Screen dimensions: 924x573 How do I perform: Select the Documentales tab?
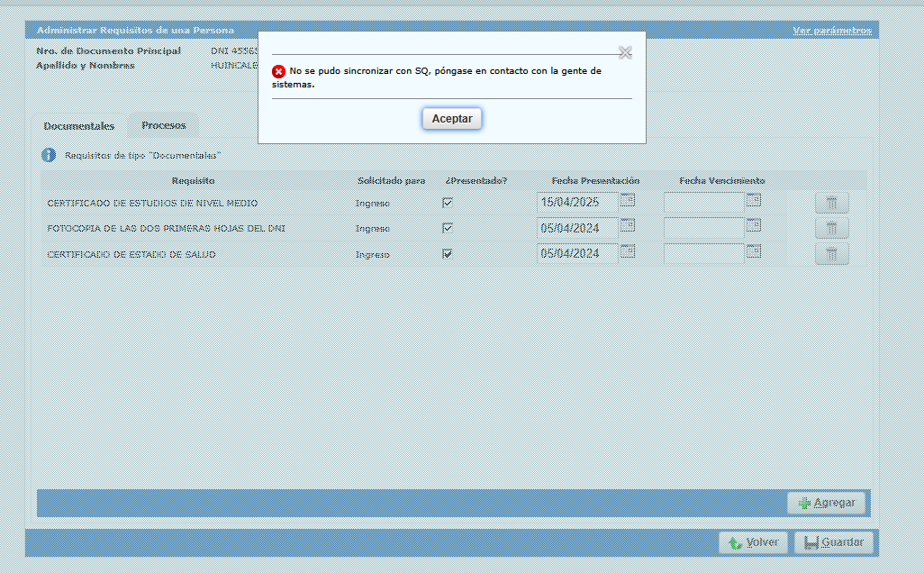[x=79, y=126]
